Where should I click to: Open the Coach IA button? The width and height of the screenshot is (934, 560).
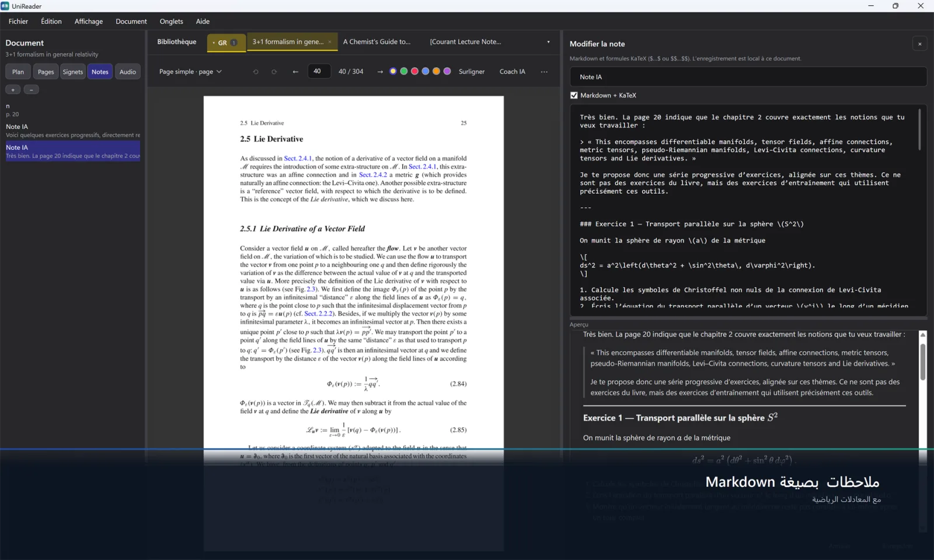513,72
